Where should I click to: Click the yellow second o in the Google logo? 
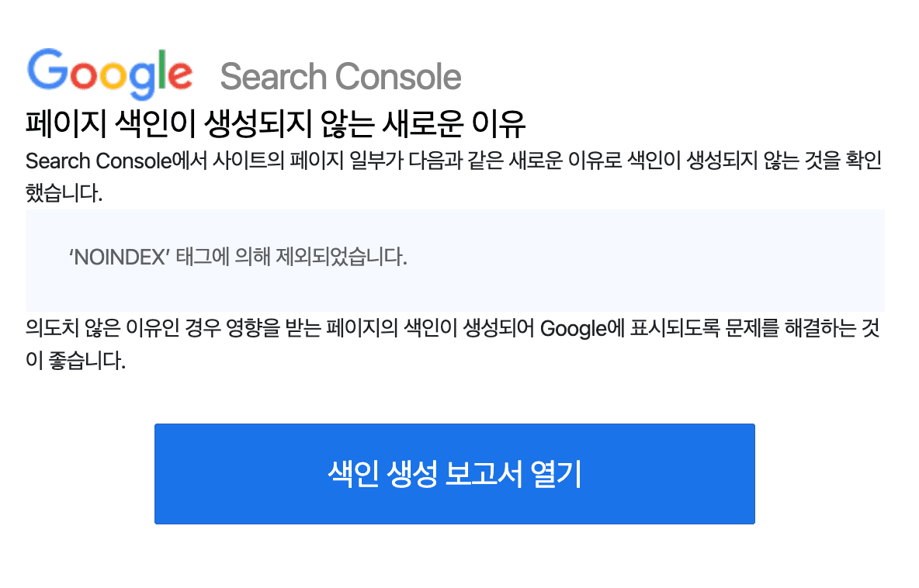(x=113, y=75)
